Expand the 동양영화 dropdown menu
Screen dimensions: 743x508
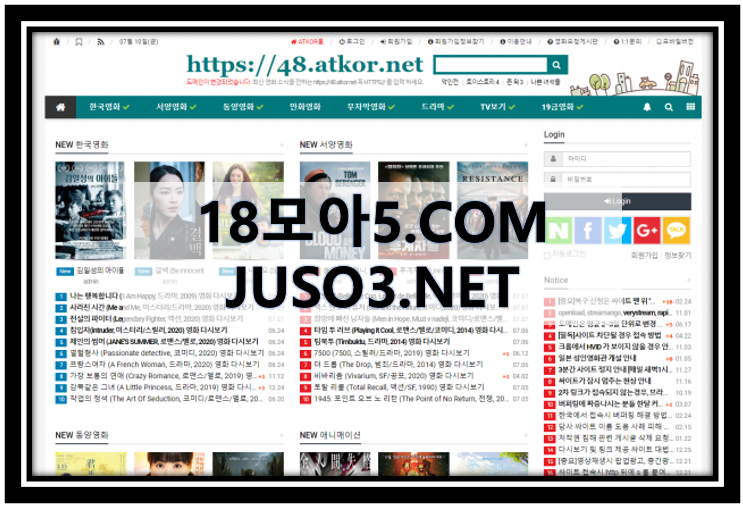[x=243, y=107]
